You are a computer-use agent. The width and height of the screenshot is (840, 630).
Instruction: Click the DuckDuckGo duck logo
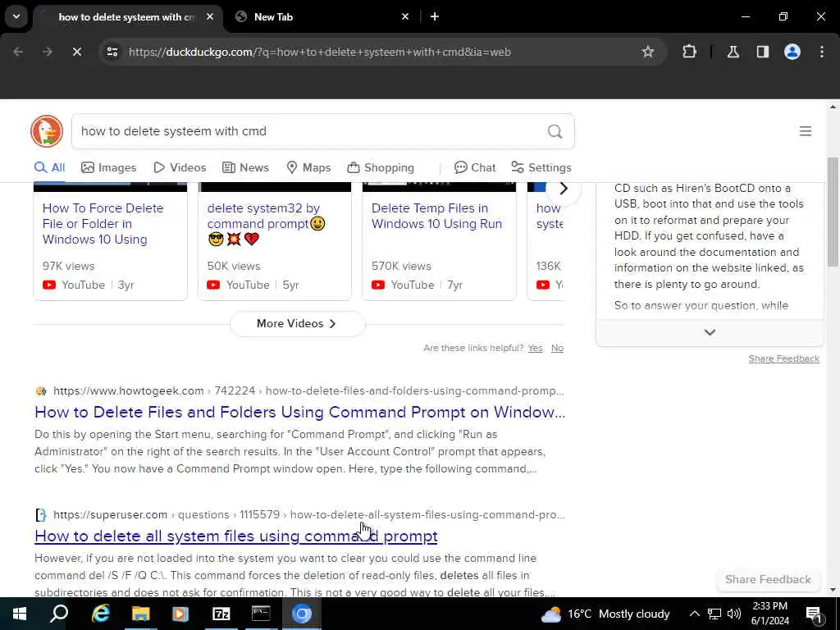47,131
